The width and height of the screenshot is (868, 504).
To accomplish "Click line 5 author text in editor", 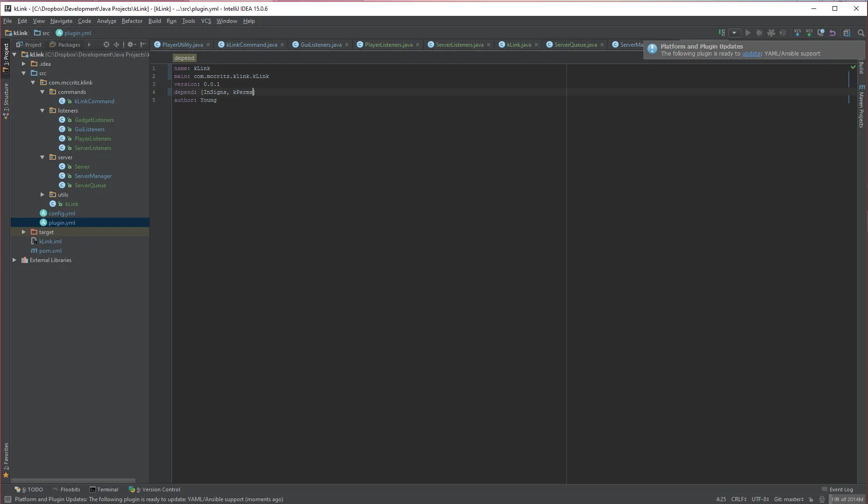I will [x=195, y=100].
